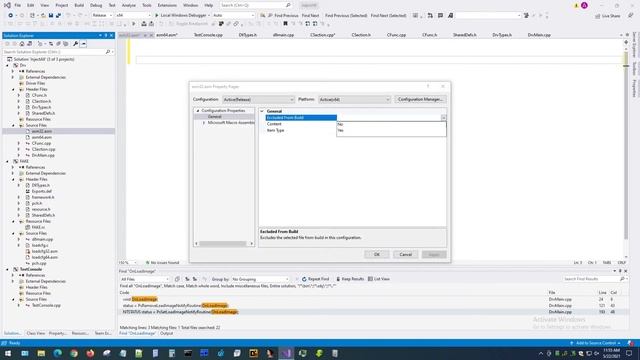Switch to the Output tab

[x=166, y=333]
